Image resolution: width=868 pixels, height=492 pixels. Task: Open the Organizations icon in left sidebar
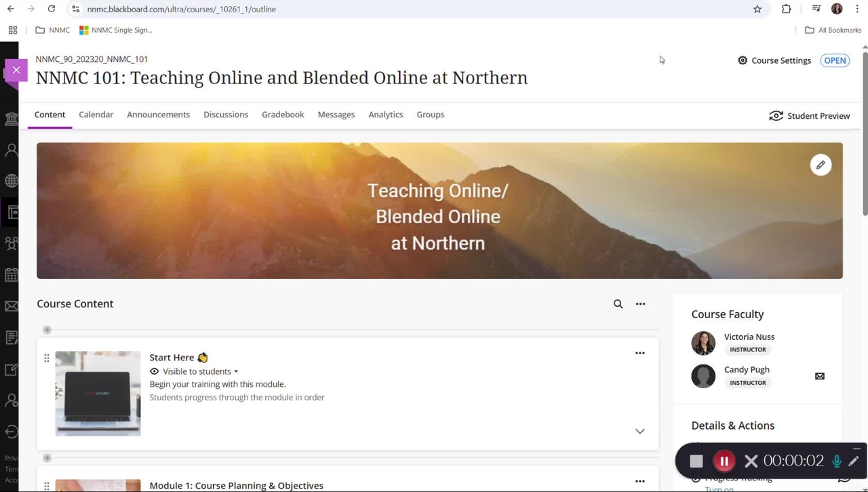click(x=12, y=244)
